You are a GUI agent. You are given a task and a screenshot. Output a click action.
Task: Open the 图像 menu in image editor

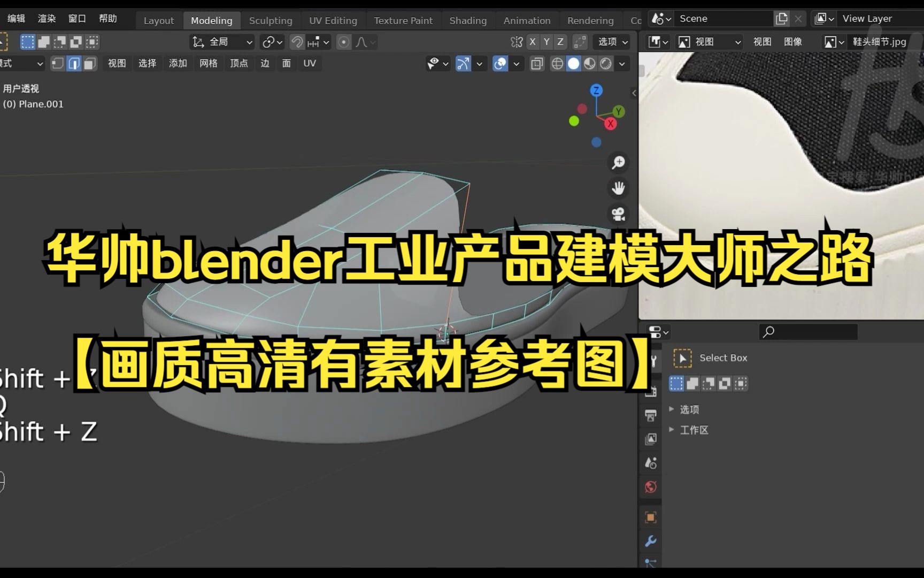pos(793,42)
